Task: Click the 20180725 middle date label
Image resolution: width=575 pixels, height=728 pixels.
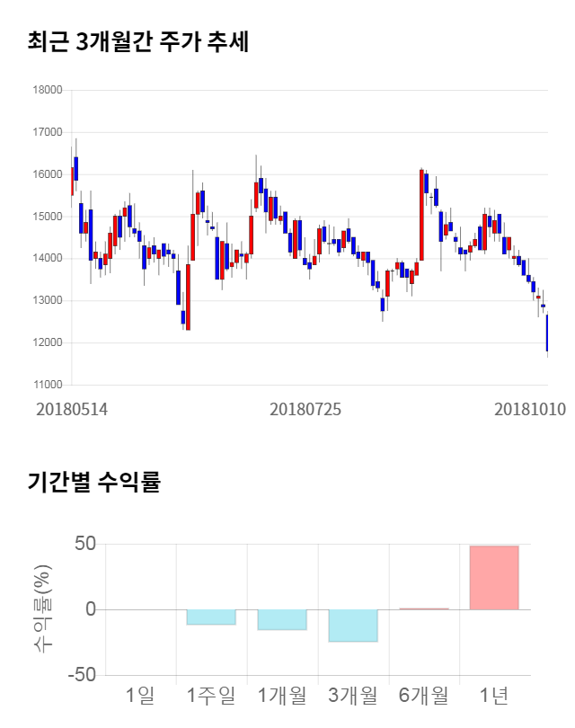Action: pos(305,409)
